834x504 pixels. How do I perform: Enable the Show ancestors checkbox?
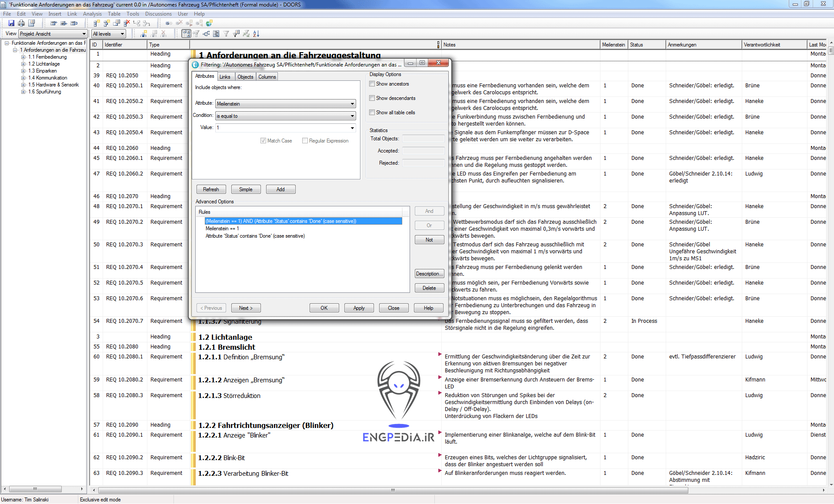372,84
